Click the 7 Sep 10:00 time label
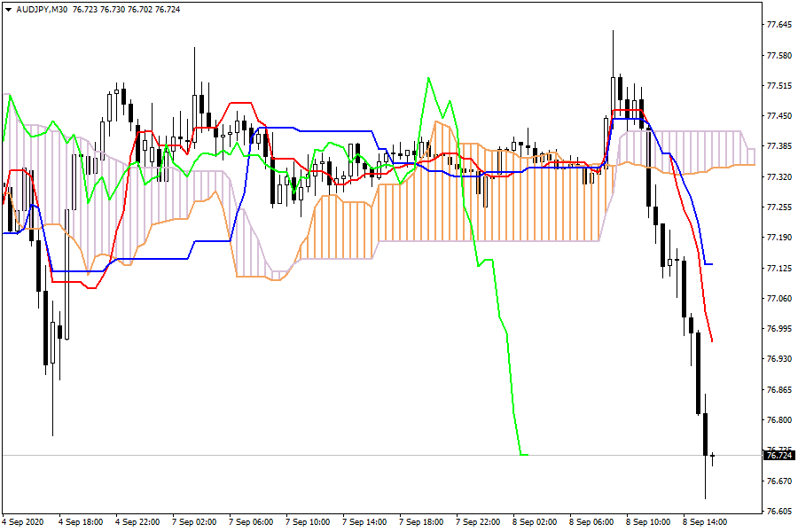The width and height of the screenshot is (798, 532). (x=309, y=522)
